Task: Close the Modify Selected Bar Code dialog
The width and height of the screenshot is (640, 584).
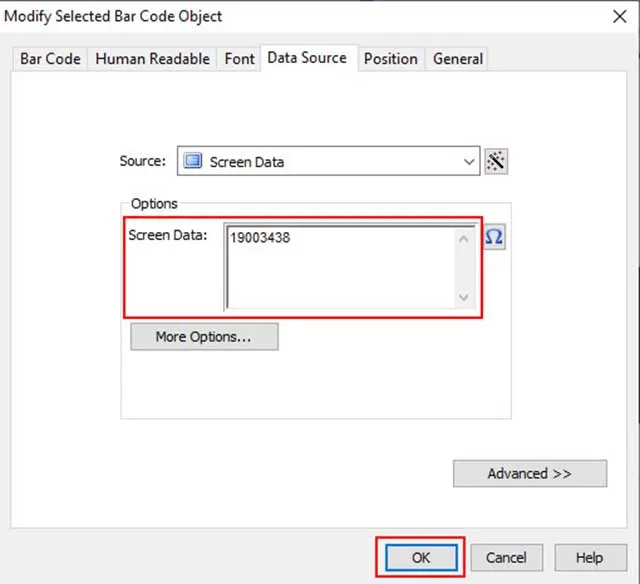Action: click(x=616, y=16)
